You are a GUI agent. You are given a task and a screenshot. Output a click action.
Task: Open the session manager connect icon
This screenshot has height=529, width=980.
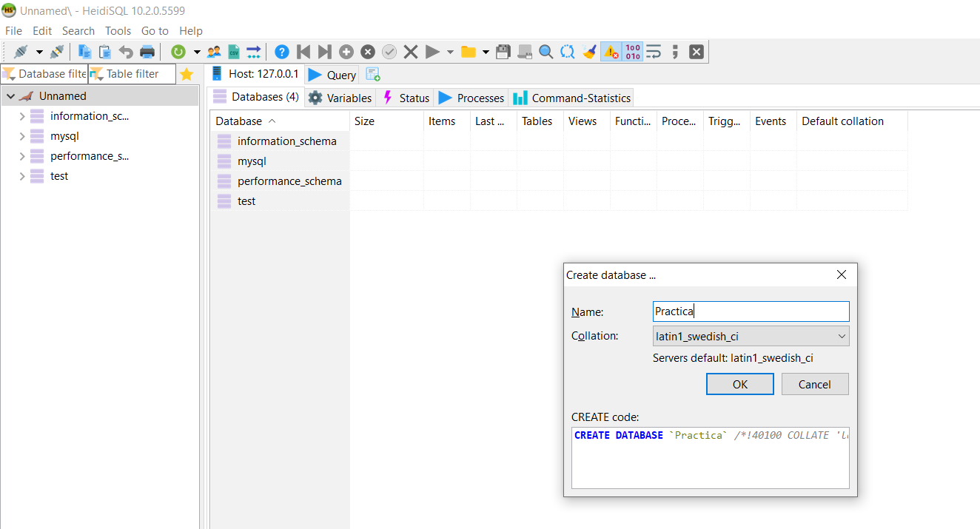tap(21, 52)
